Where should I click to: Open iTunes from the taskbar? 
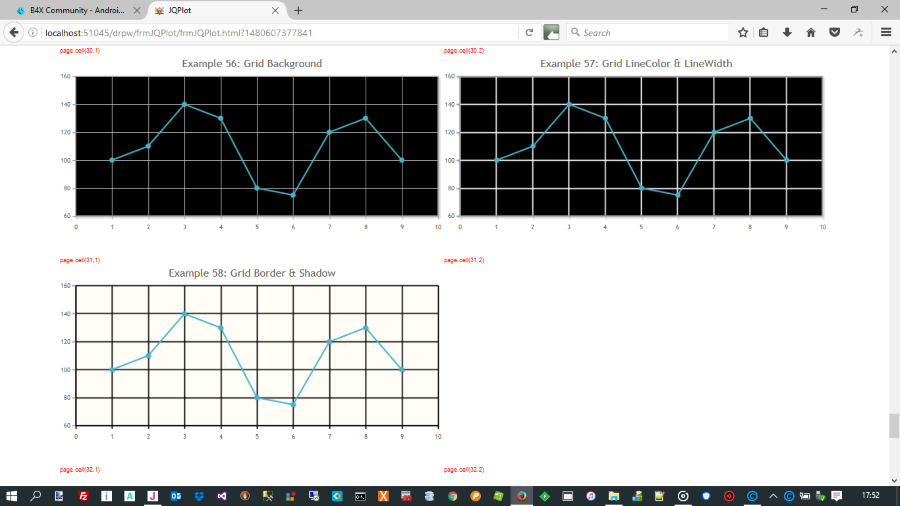coord(591,496)
